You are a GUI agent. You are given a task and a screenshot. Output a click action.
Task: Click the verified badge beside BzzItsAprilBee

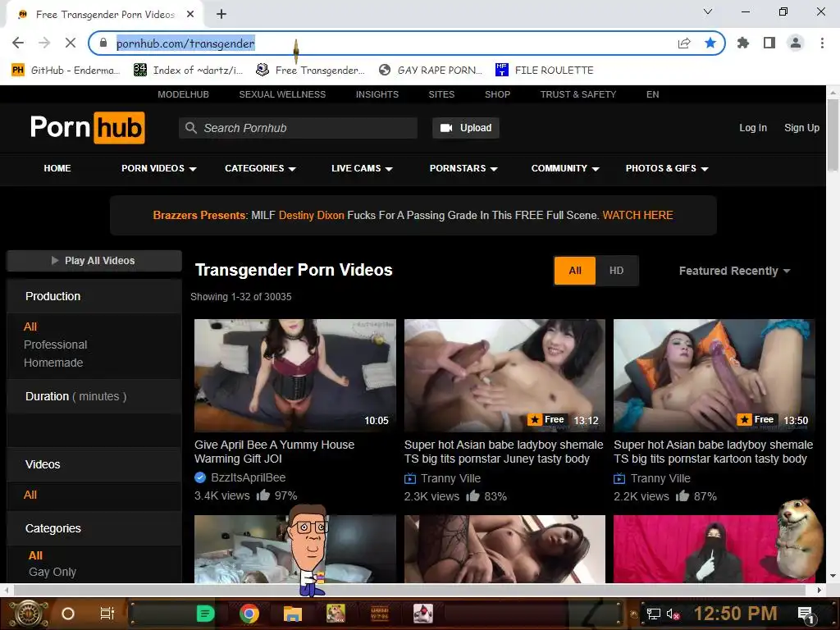[200, 477]
